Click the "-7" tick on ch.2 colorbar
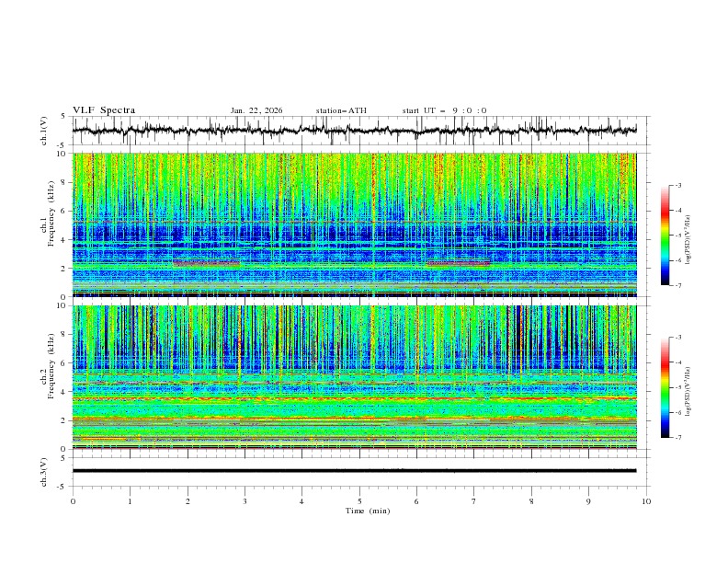 tap(677, 438)
